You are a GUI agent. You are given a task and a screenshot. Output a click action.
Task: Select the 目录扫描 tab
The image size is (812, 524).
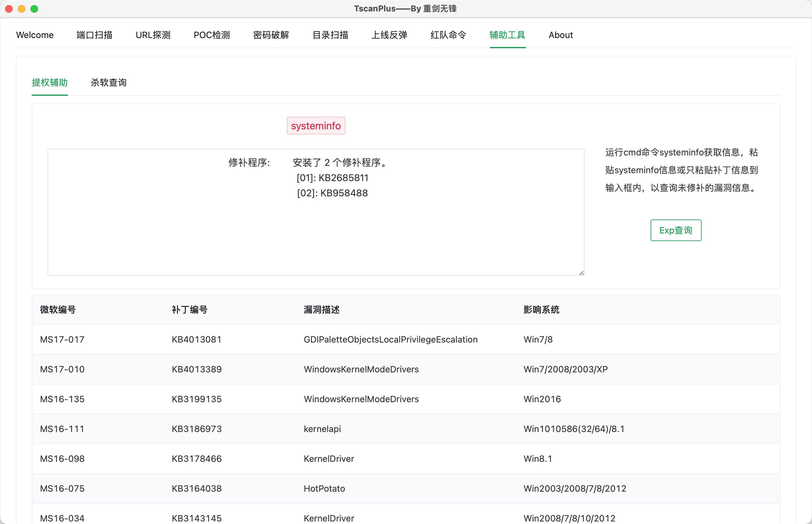point(330,35)
